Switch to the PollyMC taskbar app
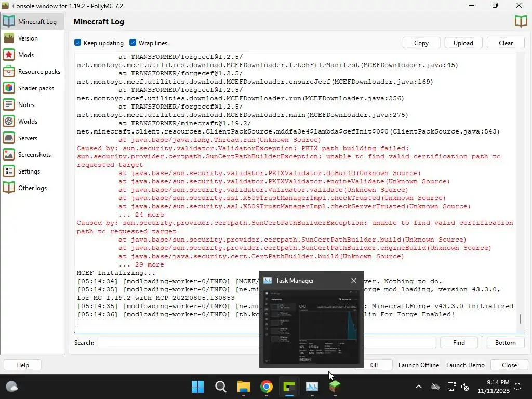The image size is (532, 399). pos(289,387)
